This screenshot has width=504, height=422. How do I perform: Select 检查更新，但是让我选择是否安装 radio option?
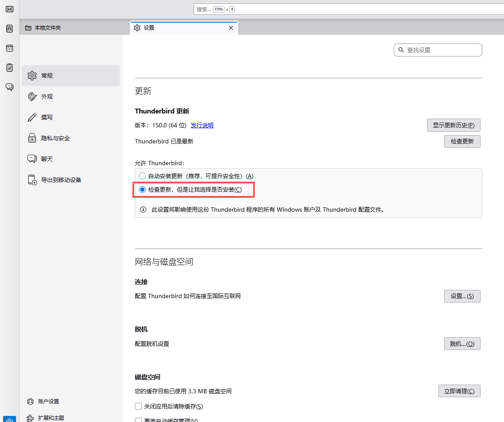142,189
